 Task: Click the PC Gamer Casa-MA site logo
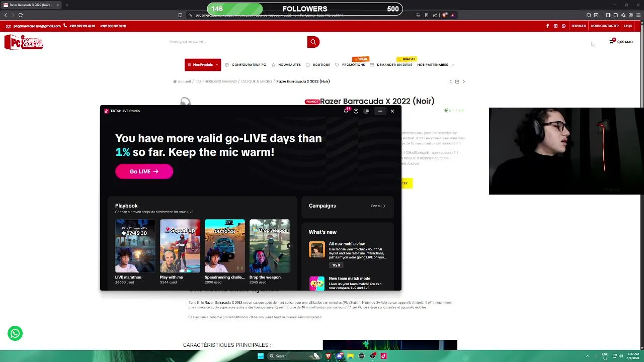point(24,42)
